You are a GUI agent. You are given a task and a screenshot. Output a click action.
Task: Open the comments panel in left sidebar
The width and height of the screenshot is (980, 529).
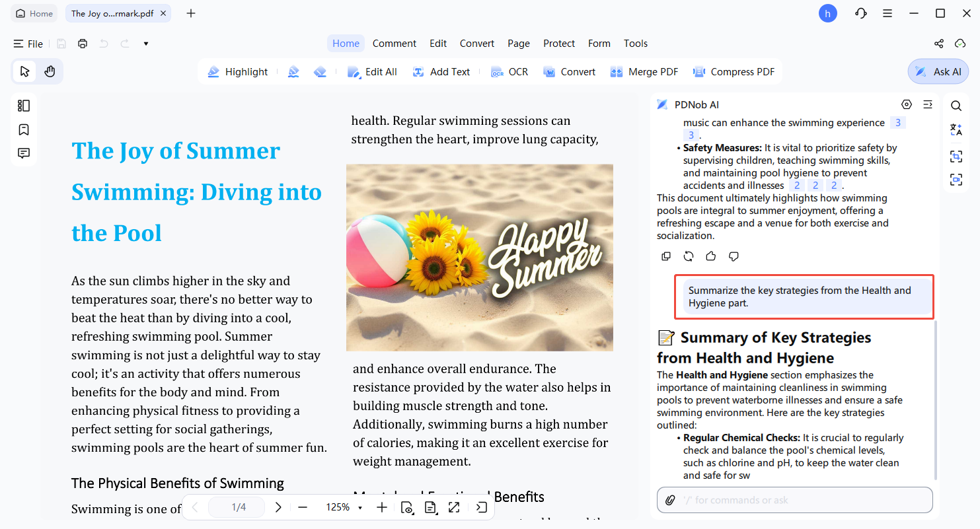tap(24, 153)
